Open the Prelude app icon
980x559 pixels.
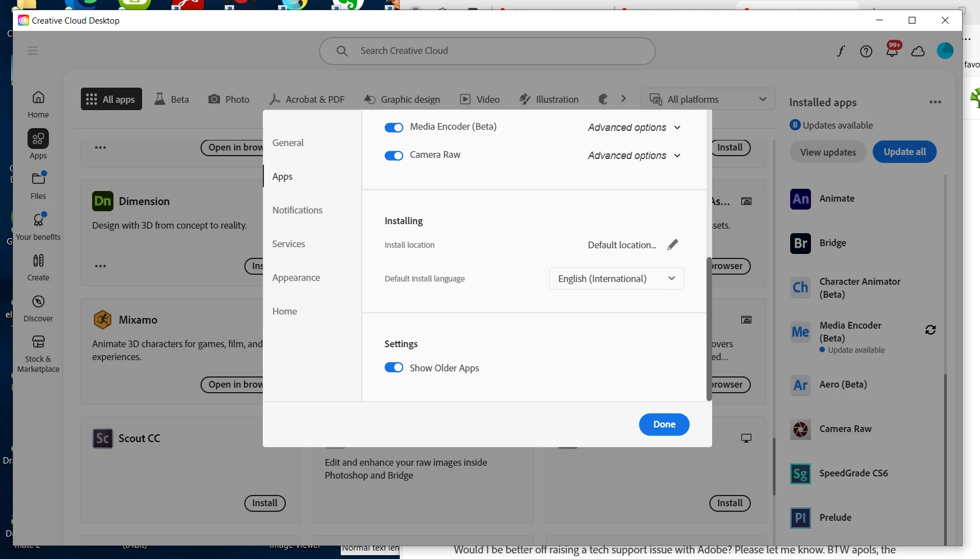pos(800,518)
